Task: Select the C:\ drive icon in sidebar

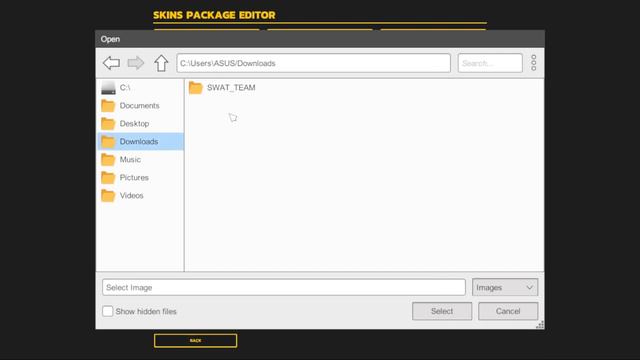Action: pos(108,87)
